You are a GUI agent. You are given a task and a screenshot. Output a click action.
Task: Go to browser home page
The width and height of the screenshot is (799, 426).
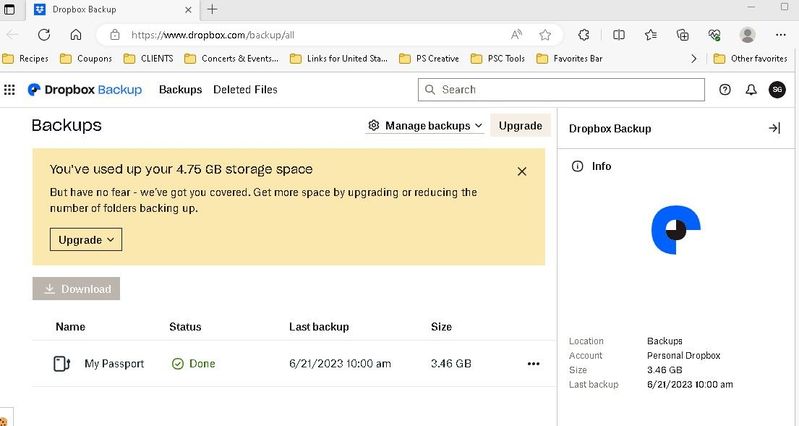point(76,35)
